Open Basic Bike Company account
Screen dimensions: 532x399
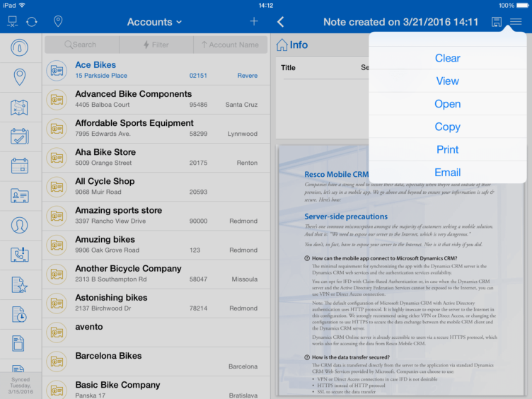click(x=156, y=388)
